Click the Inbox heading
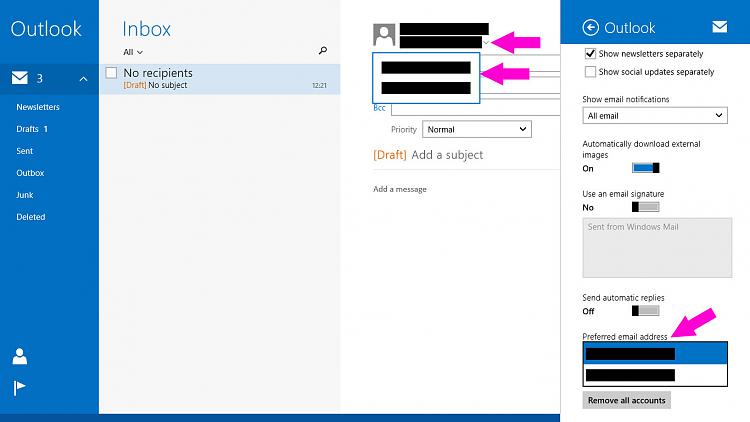750x422 pixels. (146, 29)
